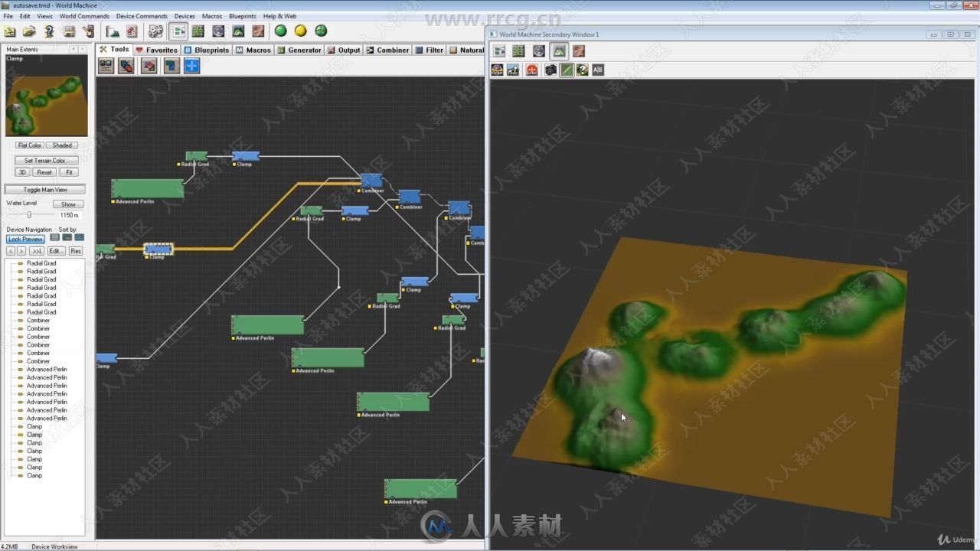Click camera snapshot icon in Secondary Window
This screenshot has height=551, width=980.
point(550,70)
